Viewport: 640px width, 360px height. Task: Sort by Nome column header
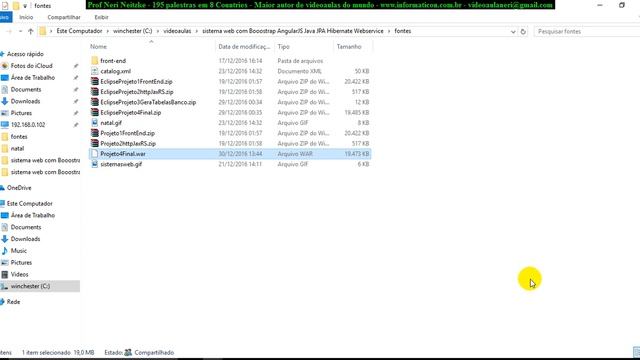click(x=98, y=47)
